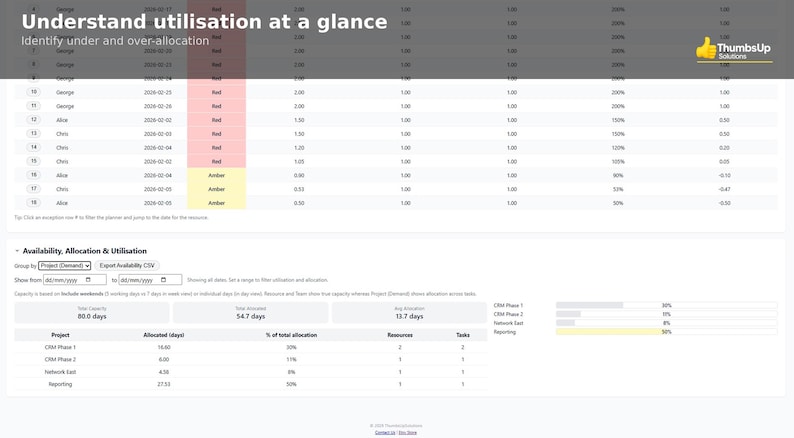
Task: Click 'CRM Phase 1' in the project table
Action: click(x=60, y=347)
